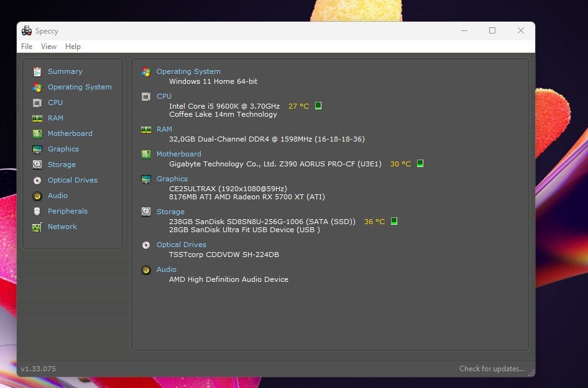Click the Peripherals mouse icon in sidebar
Image resolution: width=588 pixels, height=388 pixels.
click(37, 212)
